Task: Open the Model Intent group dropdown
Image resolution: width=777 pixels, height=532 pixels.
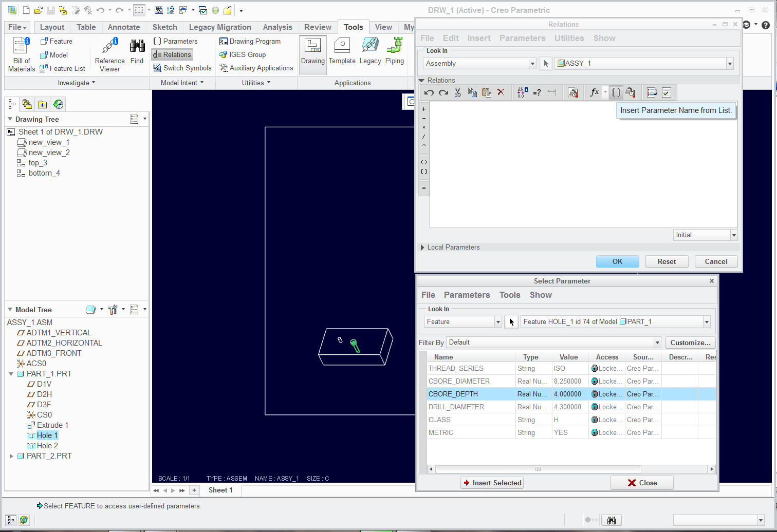Action: click(x=182, y=83)
